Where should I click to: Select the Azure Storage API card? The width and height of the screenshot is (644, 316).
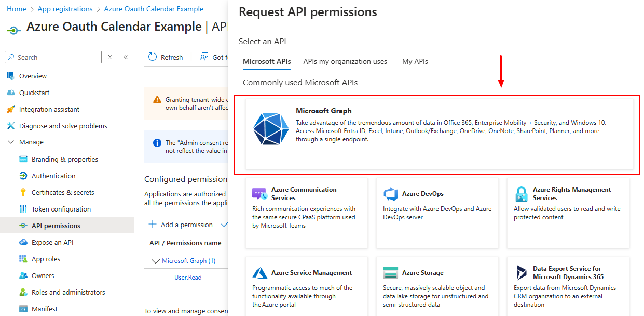point(437,286)
